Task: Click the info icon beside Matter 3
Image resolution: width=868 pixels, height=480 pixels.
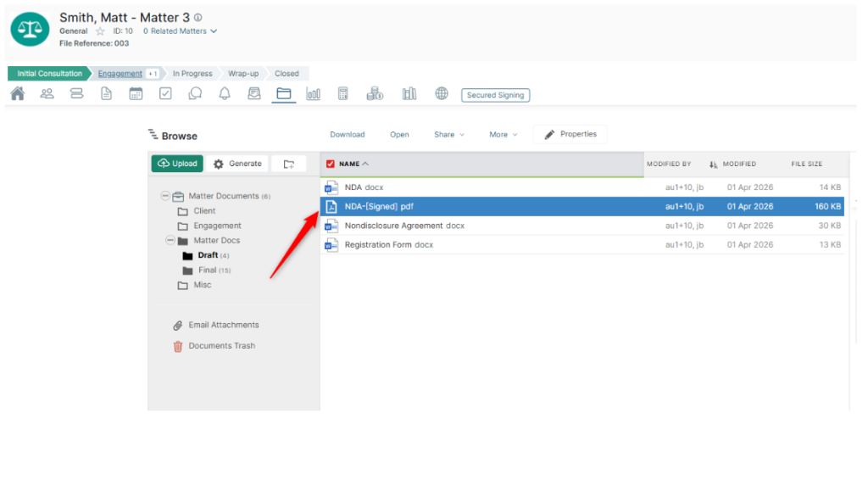Action: coord(198,18)
